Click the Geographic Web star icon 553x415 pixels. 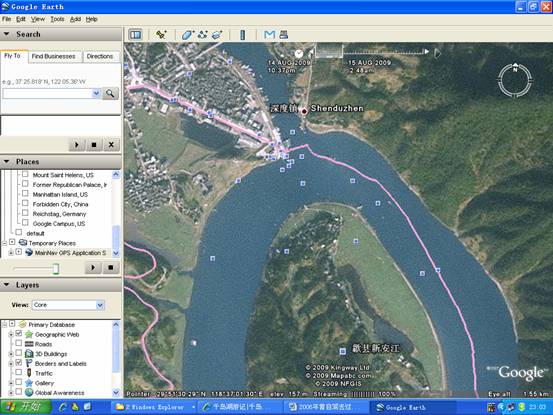click(29, 334)
